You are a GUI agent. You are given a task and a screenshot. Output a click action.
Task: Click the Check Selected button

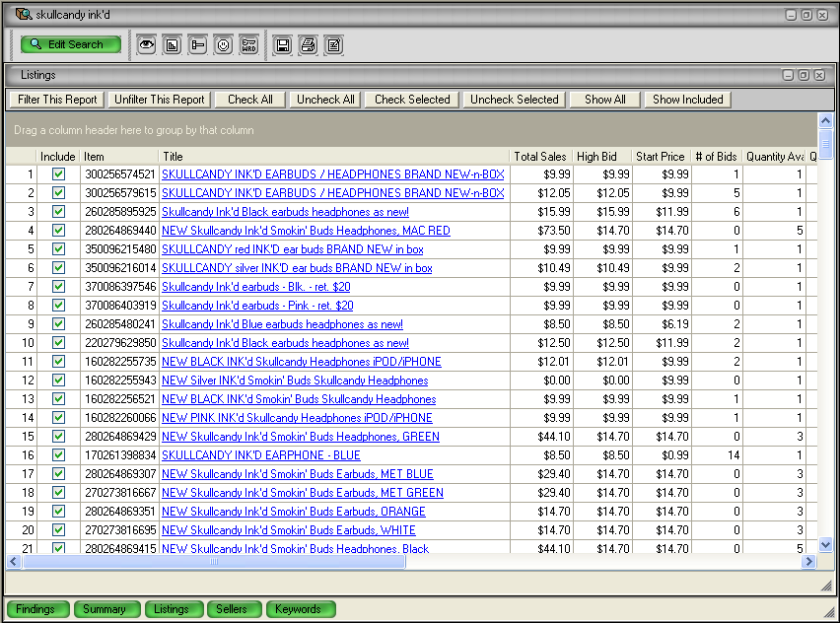(412, 100)
